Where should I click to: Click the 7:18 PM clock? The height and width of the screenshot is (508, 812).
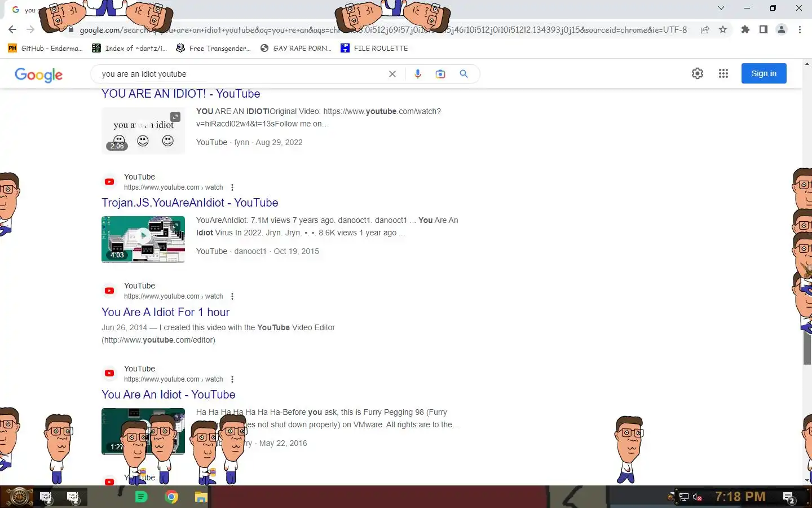click(740, 497)
